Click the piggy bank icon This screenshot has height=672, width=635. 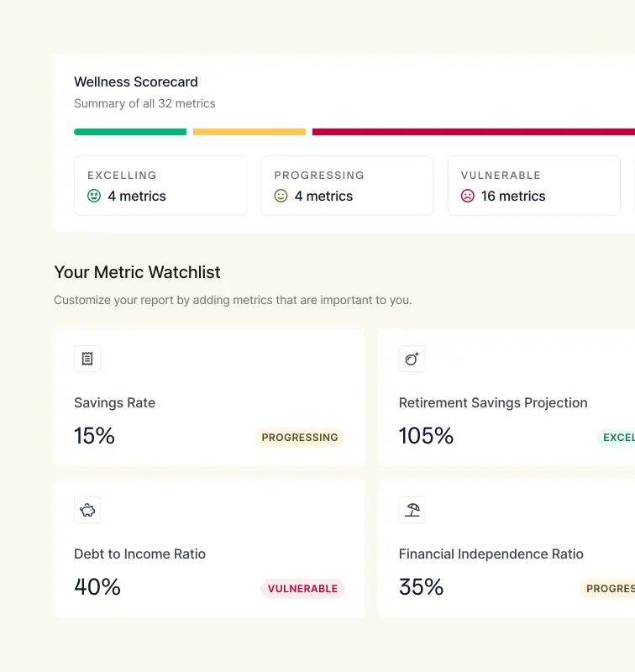coord(87,510)
